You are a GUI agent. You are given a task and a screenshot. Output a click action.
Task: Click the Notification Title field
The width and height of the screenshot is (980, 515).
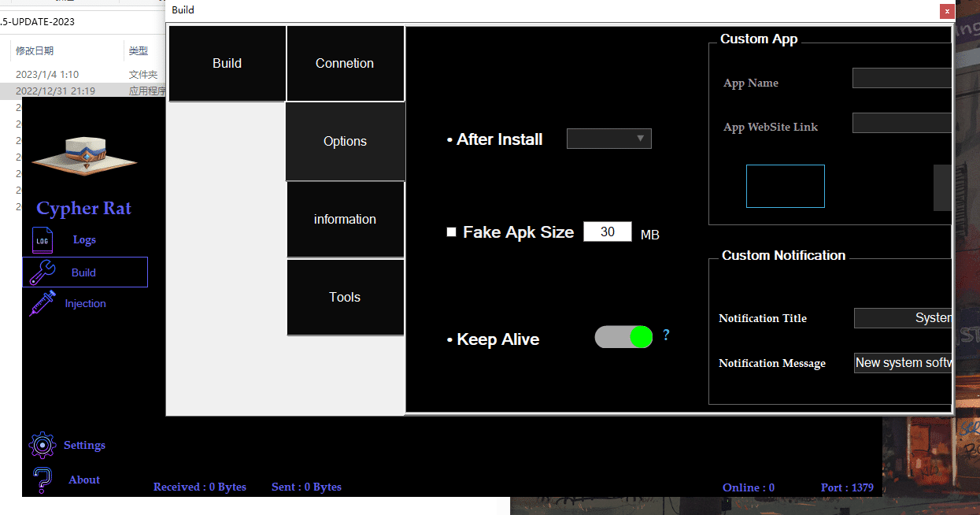point(903,318)
